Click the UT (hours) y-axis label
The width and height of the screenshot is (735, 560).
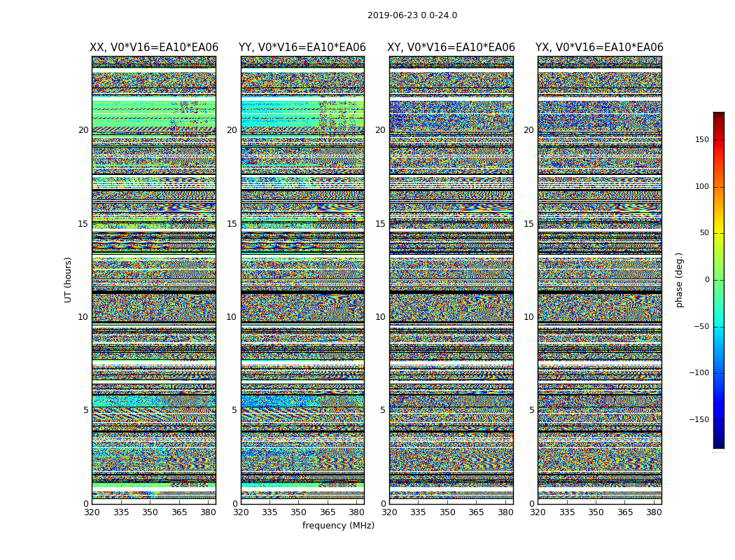[69, 279]
